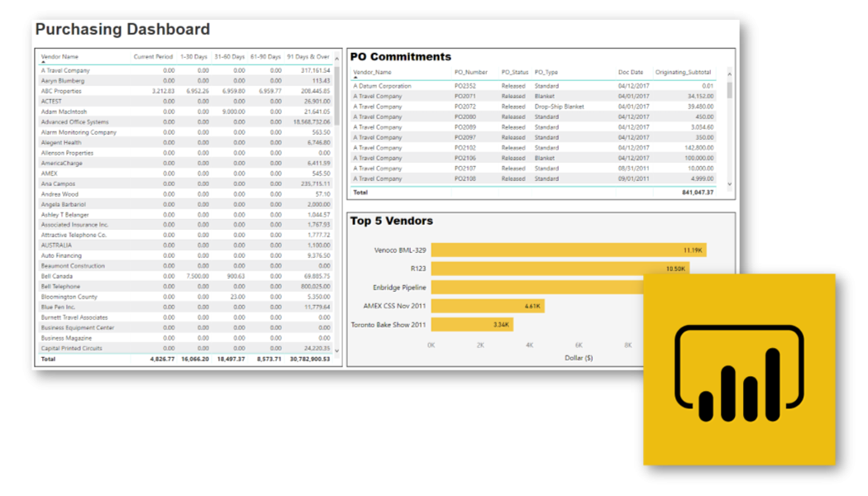Sort by the PO_Status column header
Image resolution: width=868 pixels, height=496 pixels.
click(x=515, y=72)
